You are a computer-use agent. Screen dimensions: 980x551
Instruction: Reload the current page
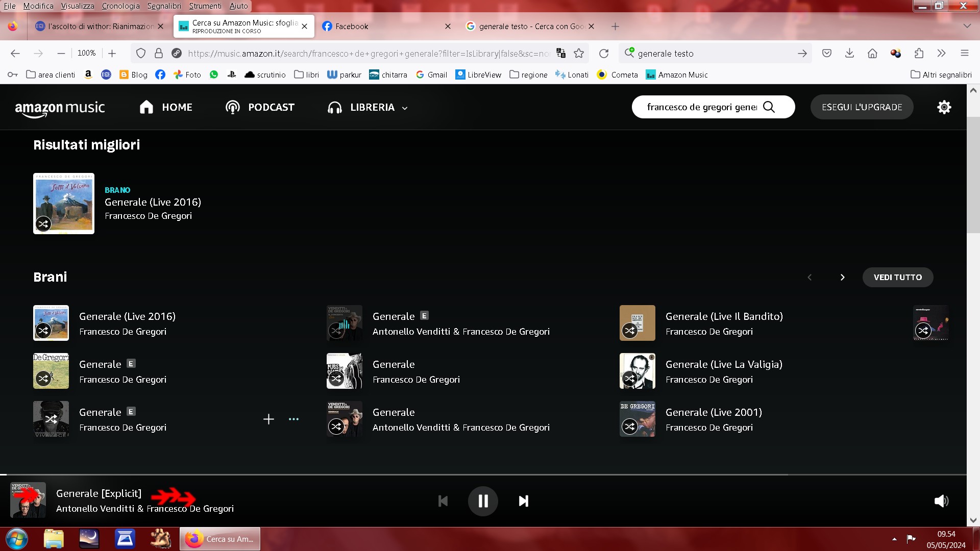pyautogui.click(x=604, y=53)
